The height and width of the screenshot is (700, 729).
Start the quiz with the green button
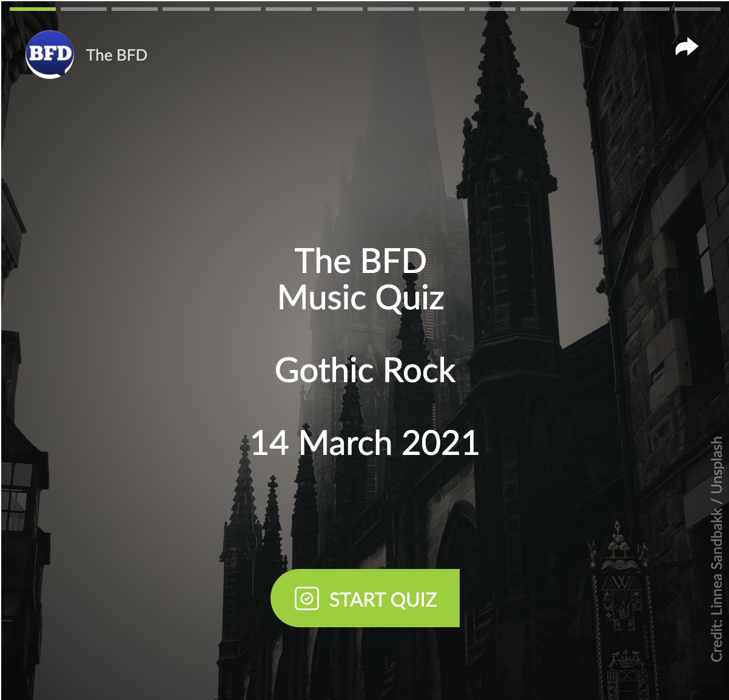pyautogui.click(x=365, y=598)
